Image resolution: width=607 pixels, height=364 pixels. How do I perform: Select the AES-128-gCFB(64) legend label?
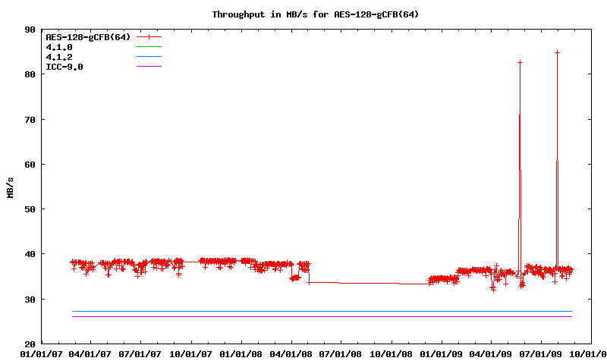pyautogui.click(x=87, y=36)
